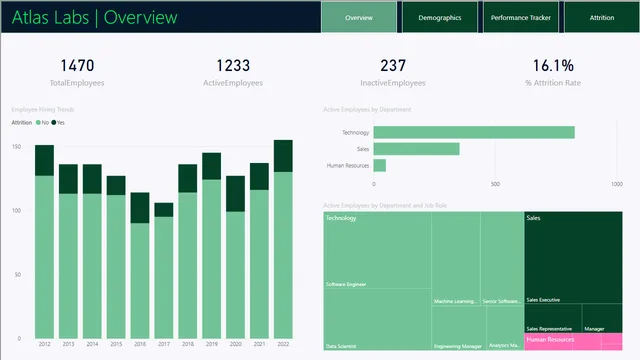Click Active Employees by Department and Job Role title
This screenshot has width=640, height=360.
pyautogui.click(x=385, y=205)
